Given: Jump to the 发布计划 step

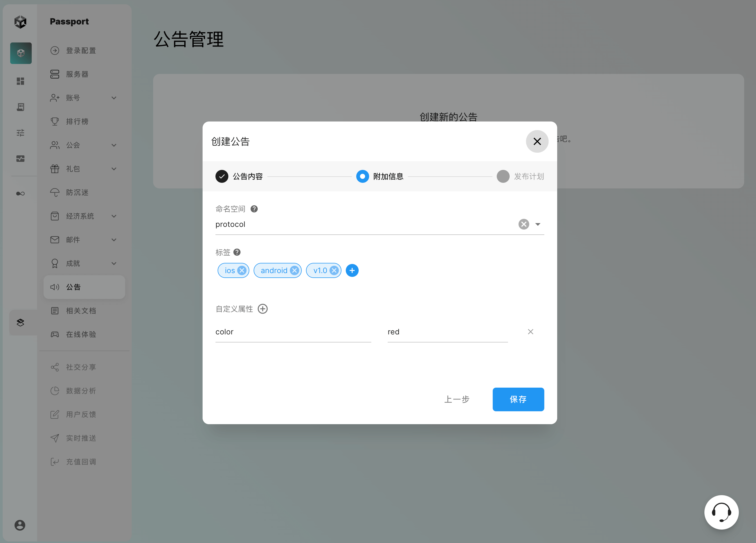Looking at the screenshot, I should pos(520,176).
